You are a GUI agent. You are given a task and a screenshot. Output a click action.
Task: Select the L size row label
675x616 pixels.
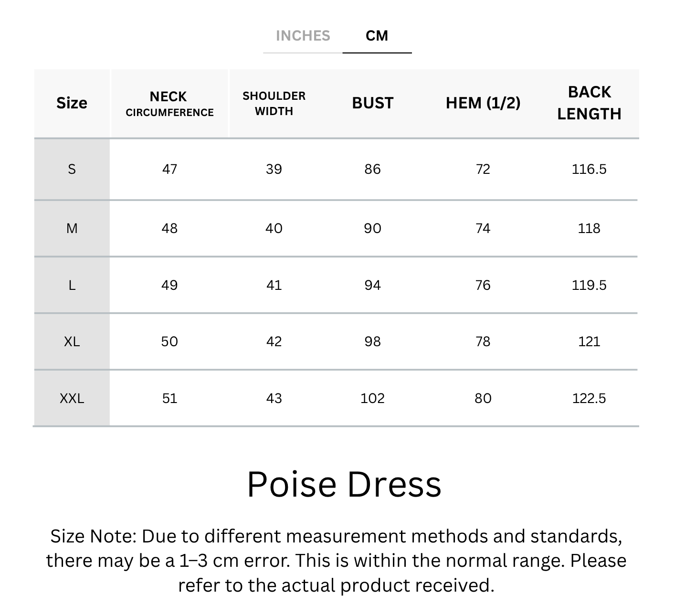pos(72,285)
